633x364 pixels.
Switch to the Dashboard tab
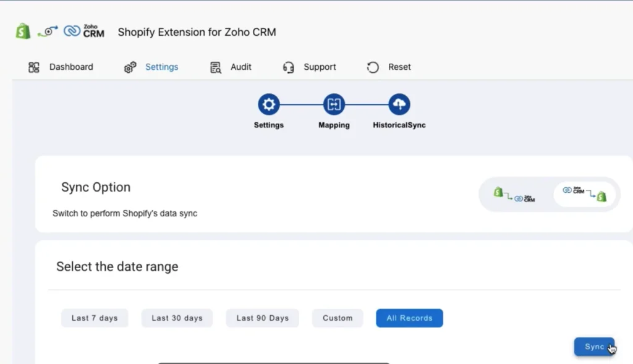pyautogui.click(x=71, y=67)
